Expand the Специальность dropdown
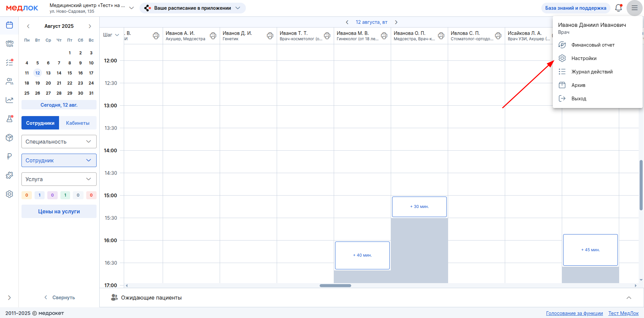 pos(59,142)
